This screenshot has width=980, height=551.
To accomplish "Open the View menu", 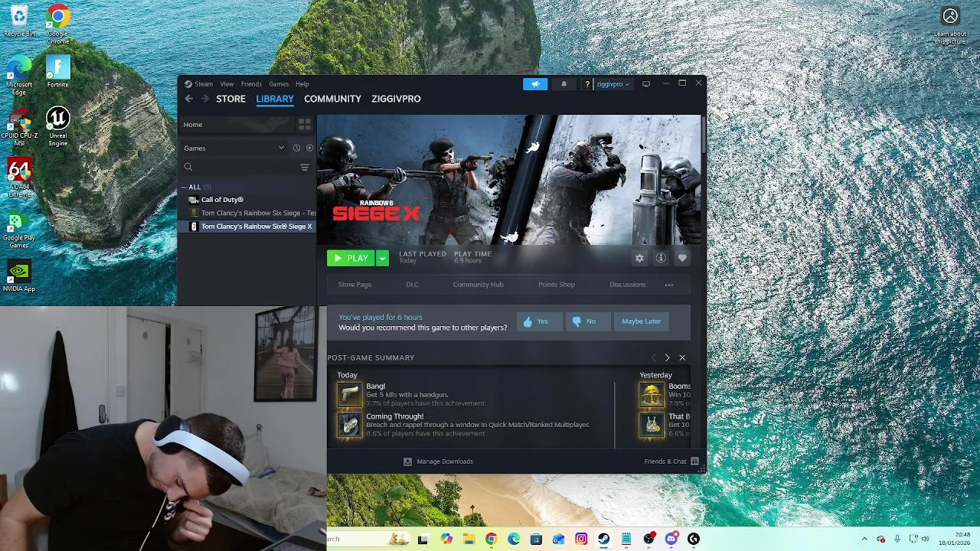I will point(227,84).
